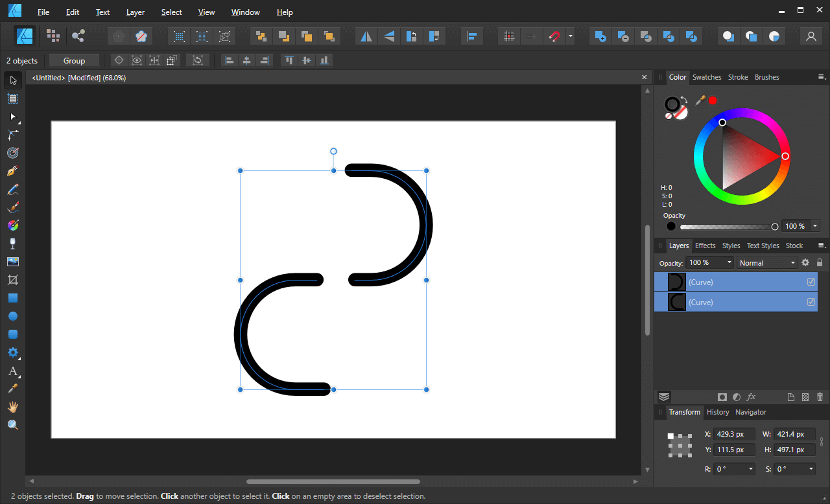This screenshot has height=504, width=830.
Task: Switch to the Swatches tab
Action: tap(706, 77)
